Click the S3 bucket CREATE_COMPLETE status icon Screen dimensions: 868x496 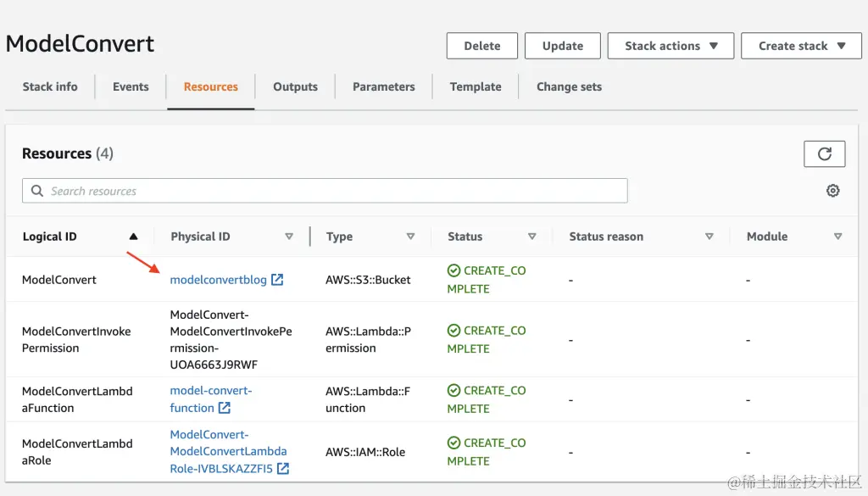tap(453, 270)
